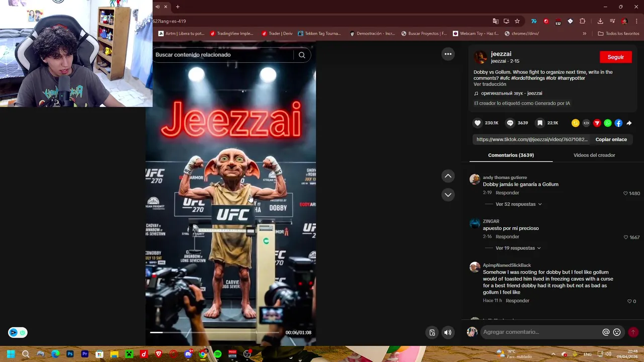The height and width of the screenshot is (362, 644).
Task: Go to the next video arrow
Action: [448, 195]
